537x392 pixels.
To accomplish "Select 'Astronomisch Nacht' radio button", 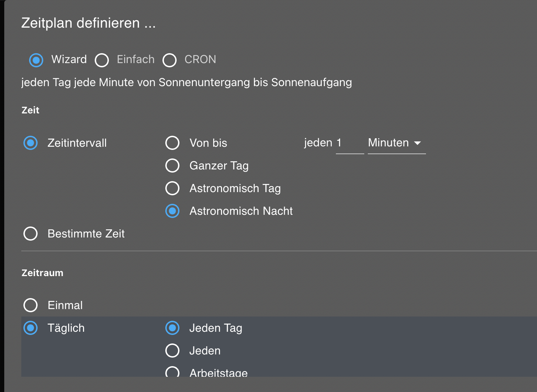I will 172,211.
